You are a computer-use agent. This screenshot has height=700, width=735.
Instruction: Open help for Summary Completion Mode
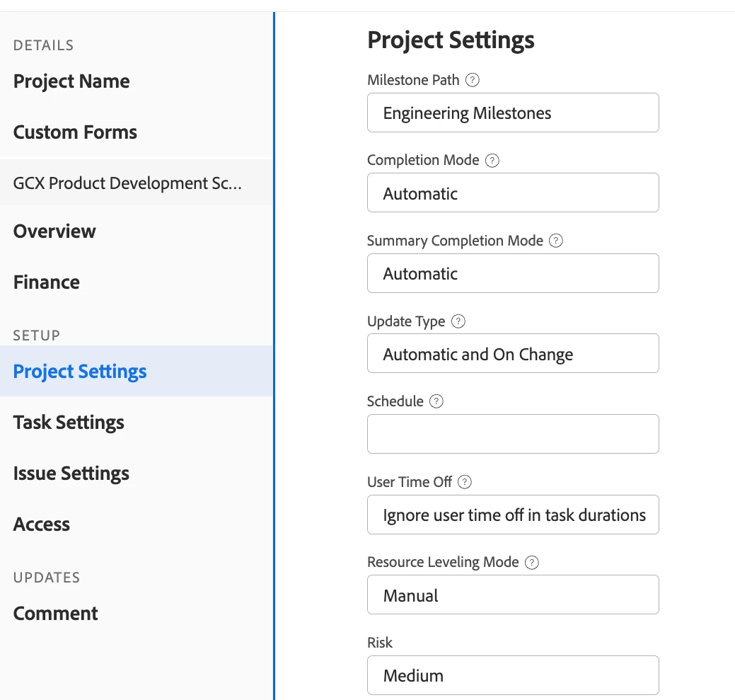556,241
